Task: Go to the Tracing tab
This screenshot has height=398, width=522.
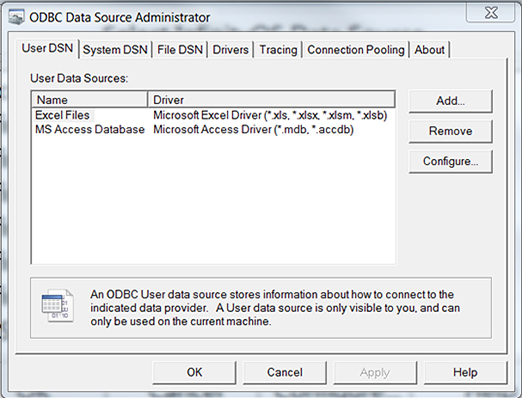Action: [278, 50]
